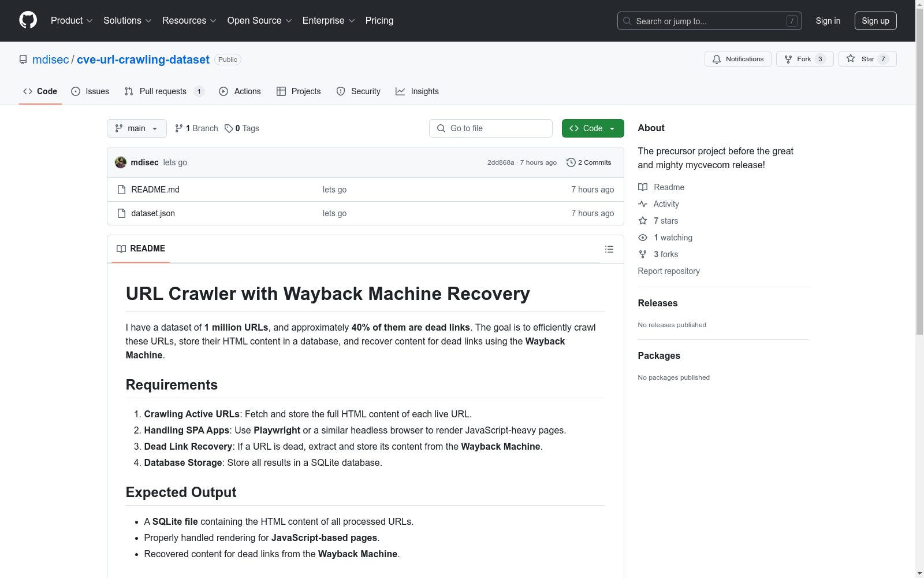Click Report repository link
Viewport: 924px width, 578px height.
[669, 271]
